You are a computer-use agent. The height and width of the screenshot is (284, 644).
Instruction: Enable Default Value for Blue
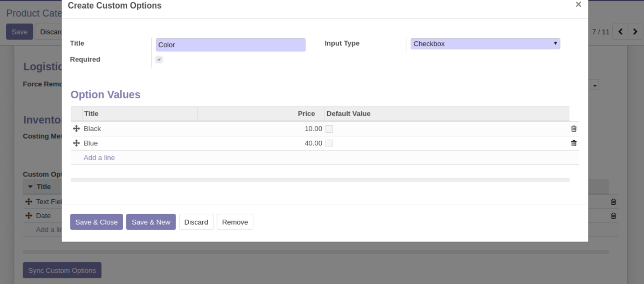point(329,143)
